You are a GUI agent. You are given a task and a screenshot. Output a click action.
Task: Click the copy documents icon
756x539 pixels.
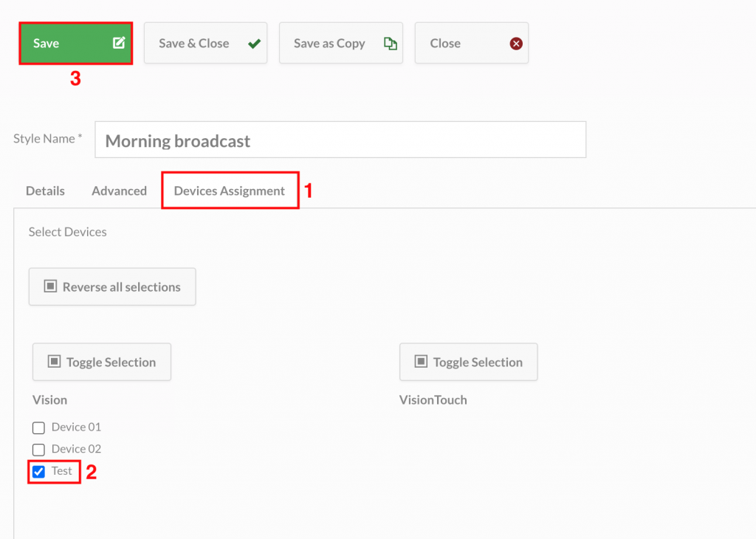390,44
